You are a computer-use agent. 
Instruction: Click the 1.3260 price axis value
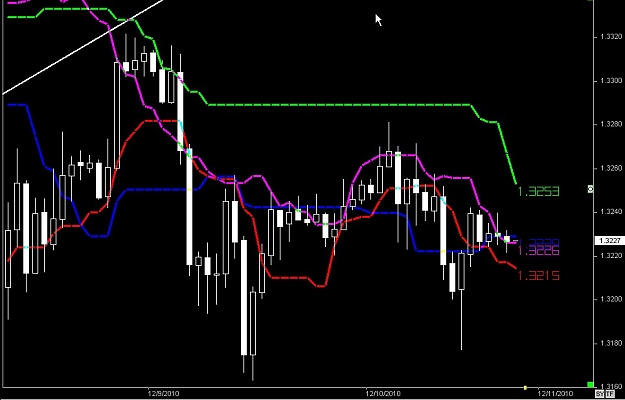tap(611, 168)
